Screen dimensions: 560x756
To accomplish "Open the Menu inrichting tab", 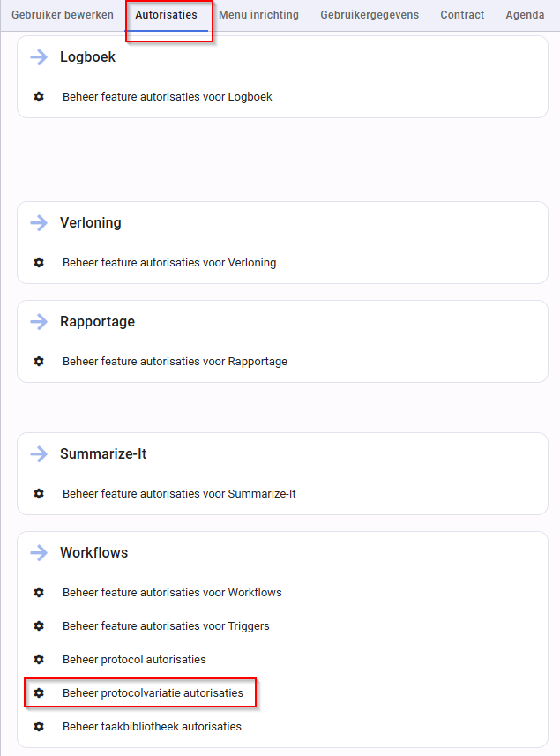I will [258, 15].
